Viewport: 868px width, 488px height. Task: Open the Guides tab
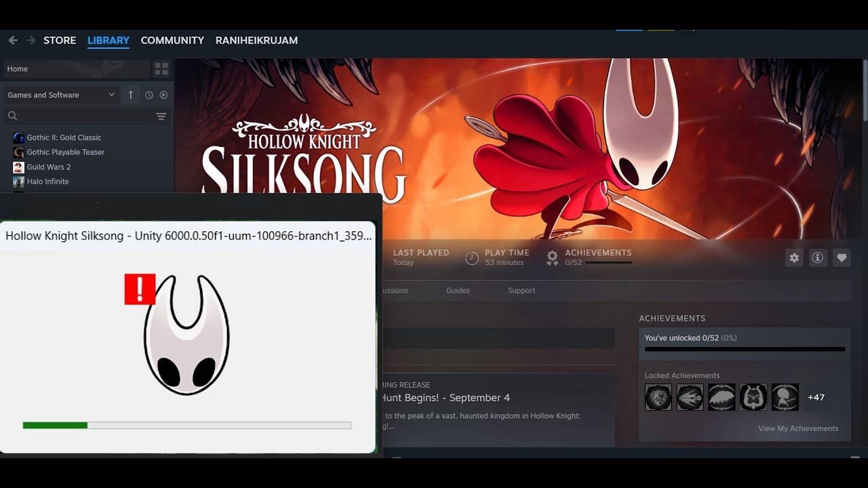[458, 291]
